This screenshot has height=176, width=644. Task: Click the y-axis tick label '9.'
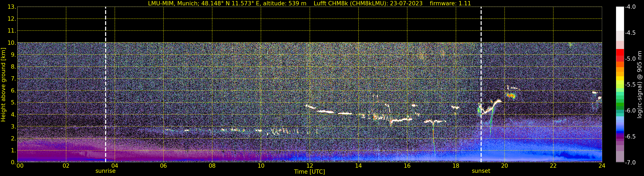coord(13,55)
